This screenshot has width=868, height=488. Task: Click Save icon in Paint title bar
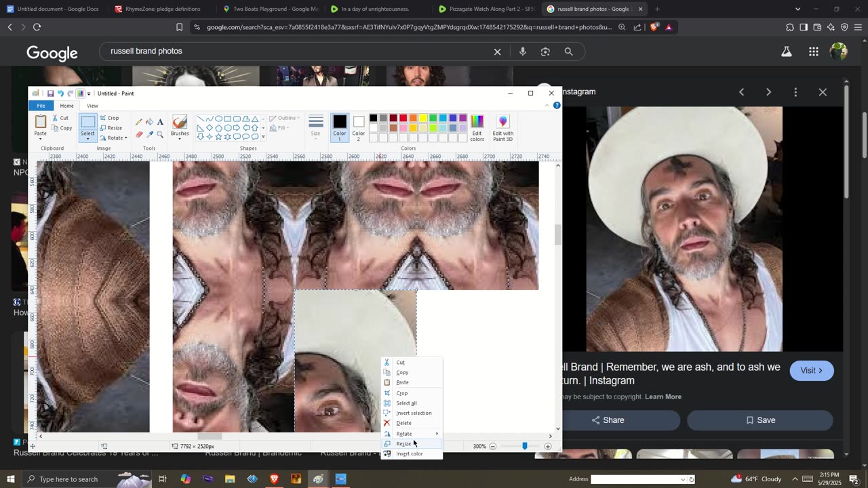[x=50, y=94]
